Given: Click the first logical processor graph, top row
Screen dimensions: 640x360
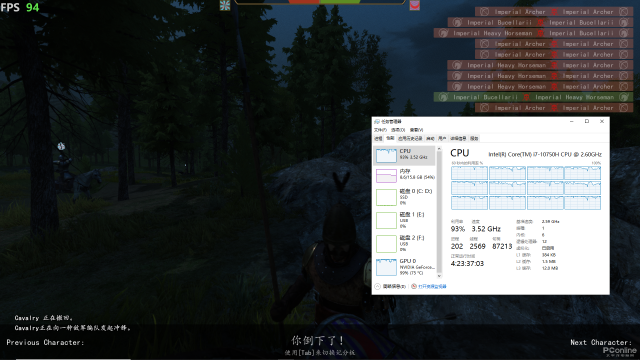Looking at the screenshot, I should (469, 173).
